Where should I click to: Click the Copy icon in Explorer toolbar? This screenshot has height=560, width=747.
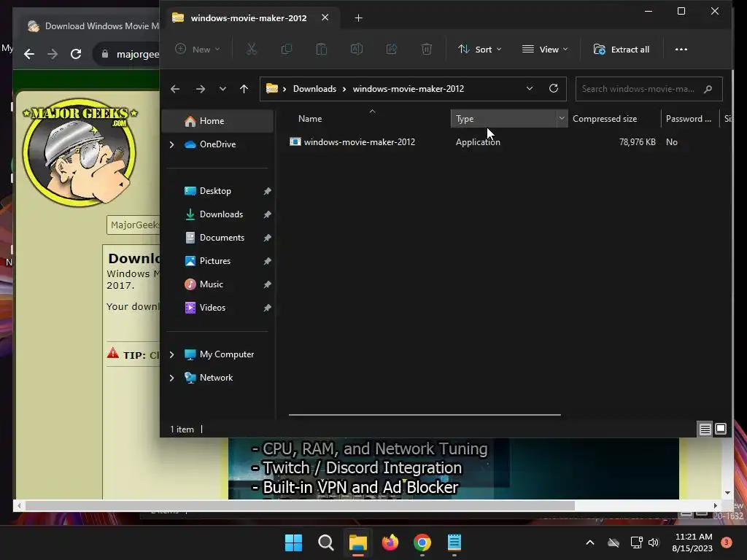286,49
